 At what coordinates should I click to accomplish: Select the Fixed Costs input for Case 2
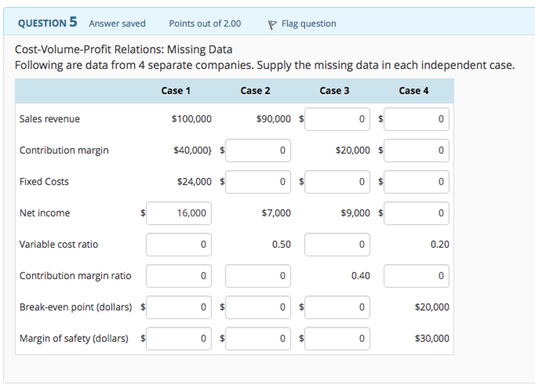click(258, 182)
